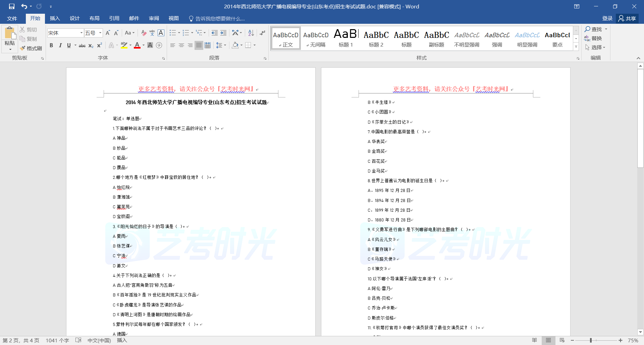Toggle Bold formatting
The width and height of the screenshot is (644, 345).
(51, 45)
